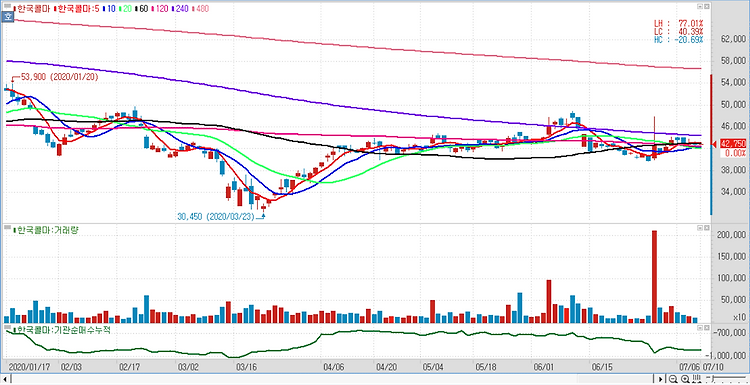Image resolution: width=750 pixels, height=385 pixels.
Task: Click the tallest red volume bar
Action: click(654, 276)
